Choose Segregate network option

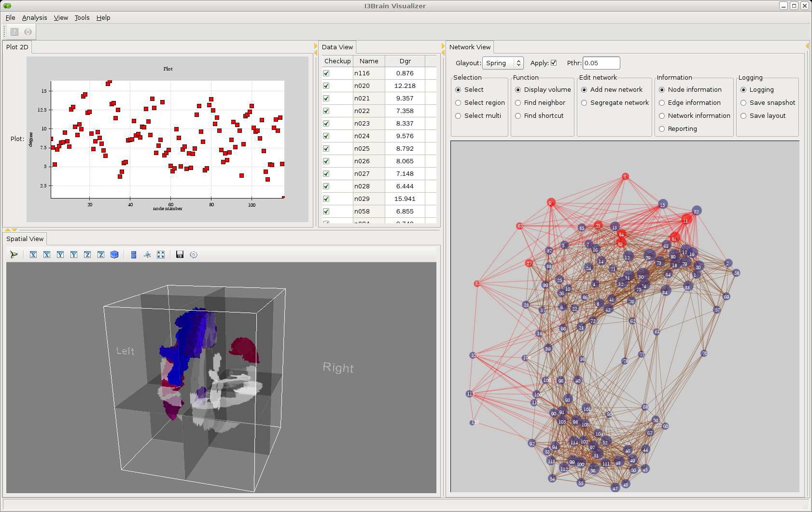[615, 103]
